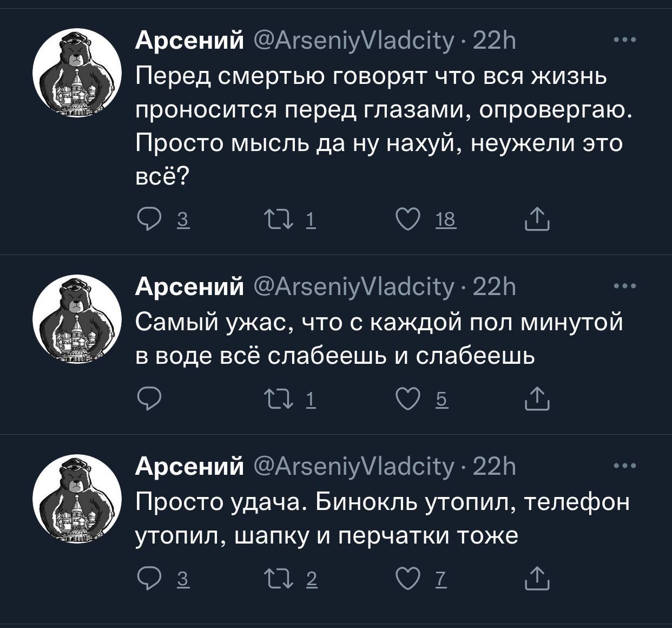
Task: Like the first tweet with 18 likes
Action: (407, 220)
